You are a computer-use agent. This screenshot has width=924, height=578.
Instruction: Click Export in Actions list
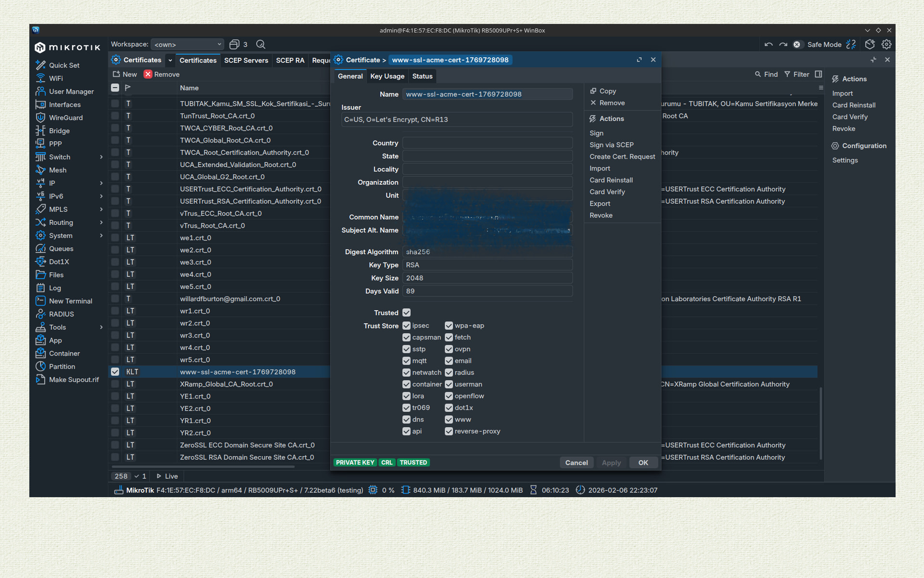click(x=600, y=204)
